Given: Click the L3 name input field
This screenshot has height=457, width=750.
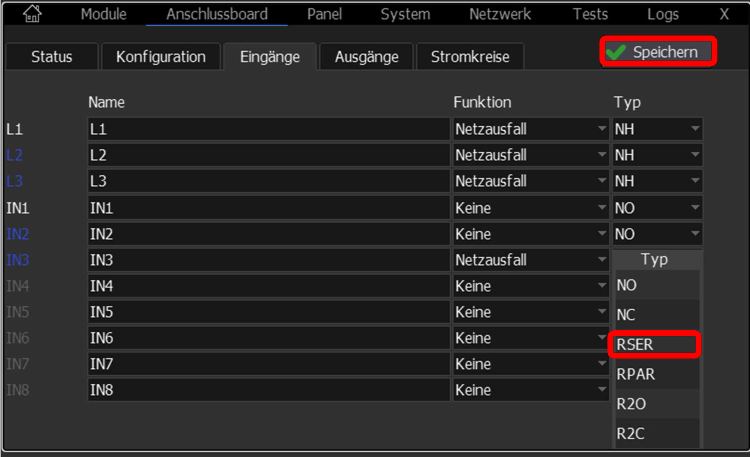Looking at the screenshot, I should click(x=268, y=181).
